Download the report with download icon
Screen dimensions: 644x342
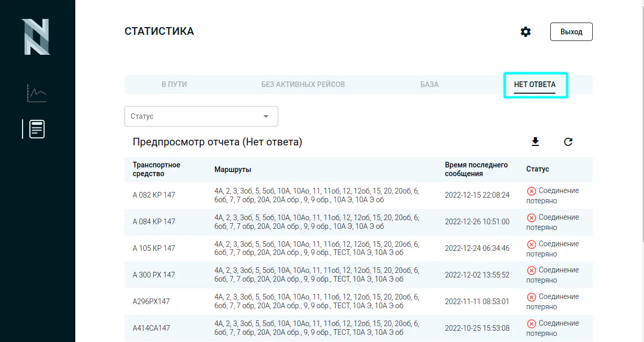(x=535, y=142)
